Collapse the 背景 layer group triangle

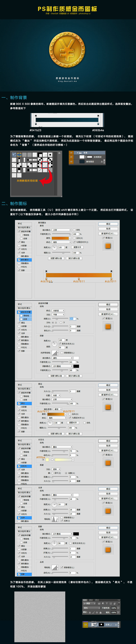[x=78, y=153]
